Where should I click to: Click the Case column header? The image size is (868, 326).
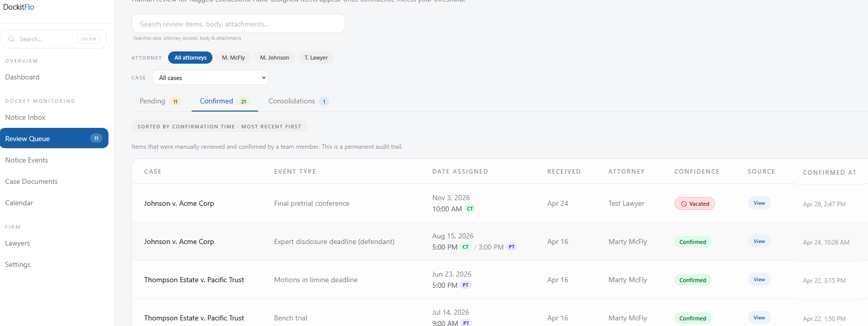(153, 172)
